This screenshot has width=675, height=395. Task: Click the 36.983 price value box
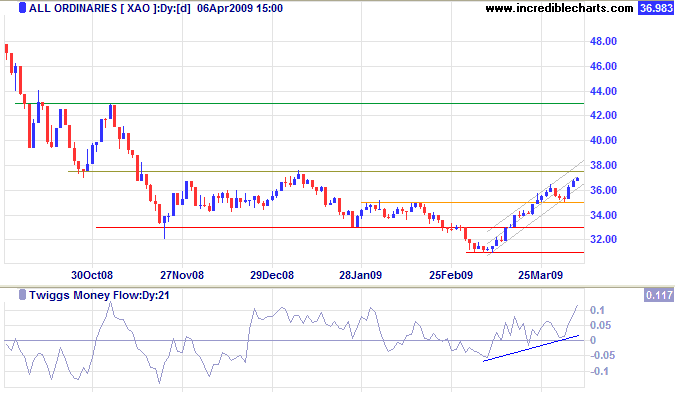[x=656, y=8]
